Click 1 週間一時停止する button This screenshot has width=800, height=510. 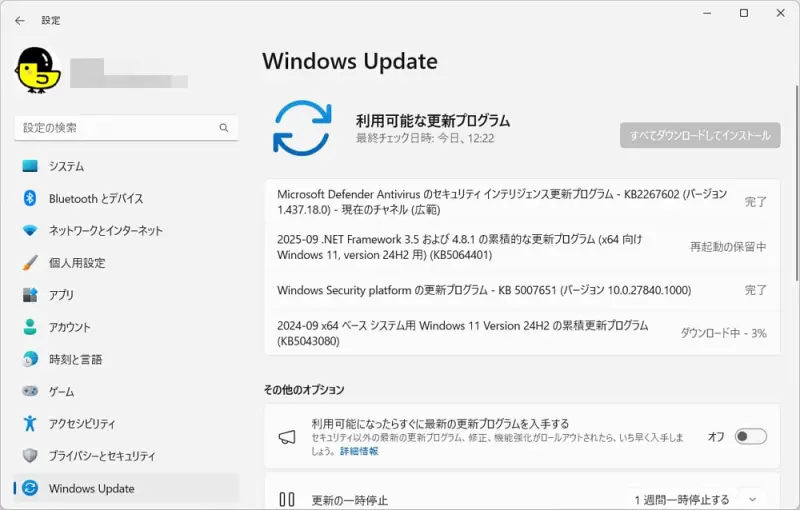(682, 500)
